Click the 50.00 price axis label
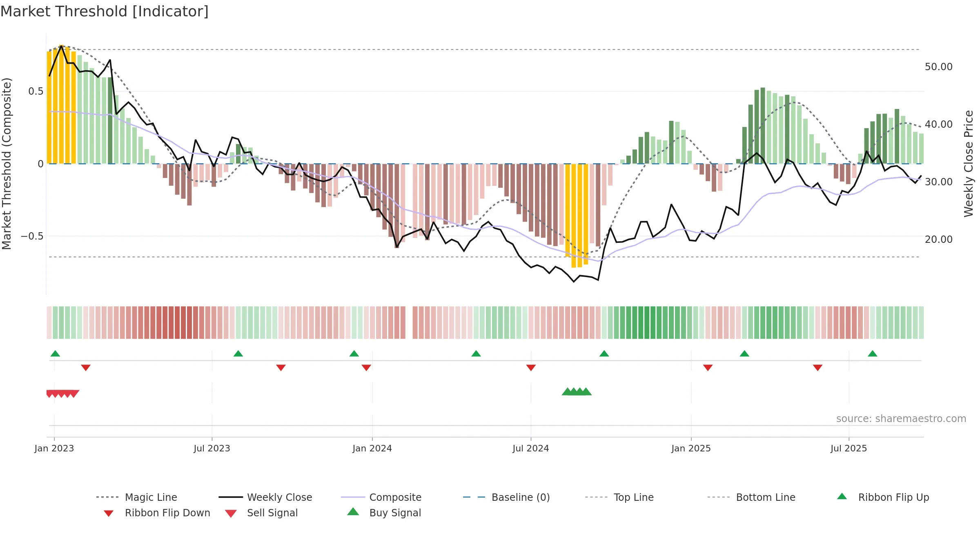Image resolution: width=980 pixels, height=551 pixels. point(939,67)
